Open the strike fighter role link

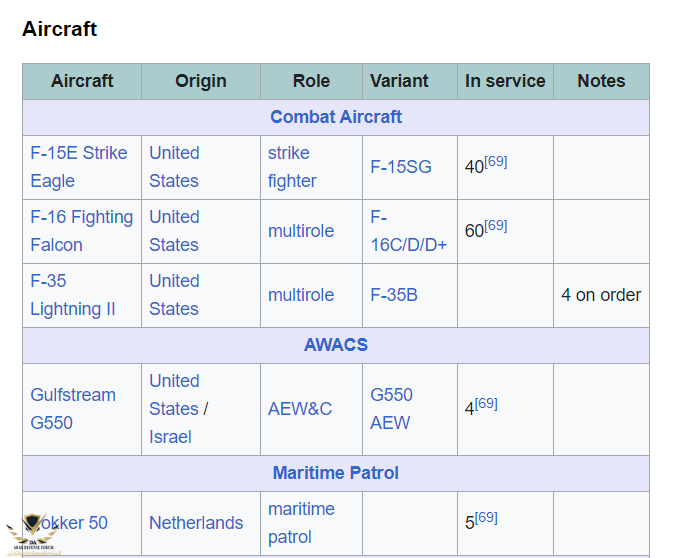pyautogui.click(x=292, y=167)
